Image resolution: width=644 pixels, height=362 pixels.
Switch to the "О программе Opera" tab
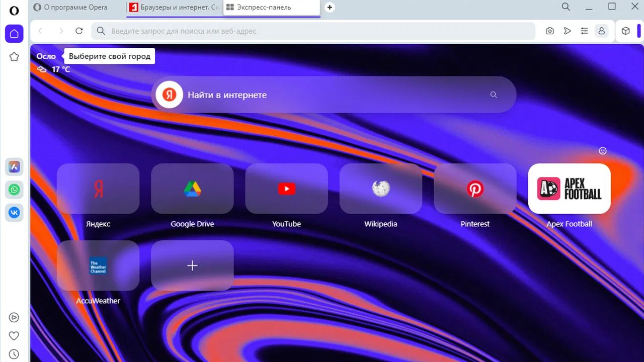coord(75,8)
